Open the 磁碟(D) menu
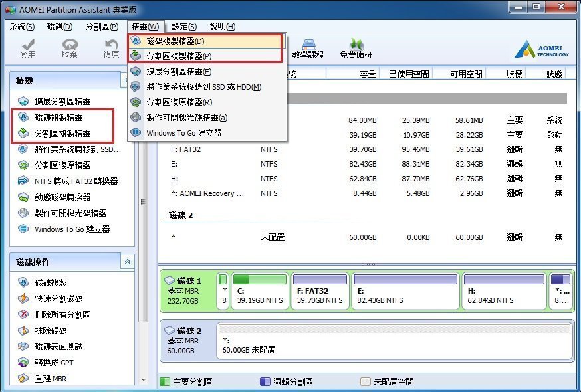 point(60,27)
